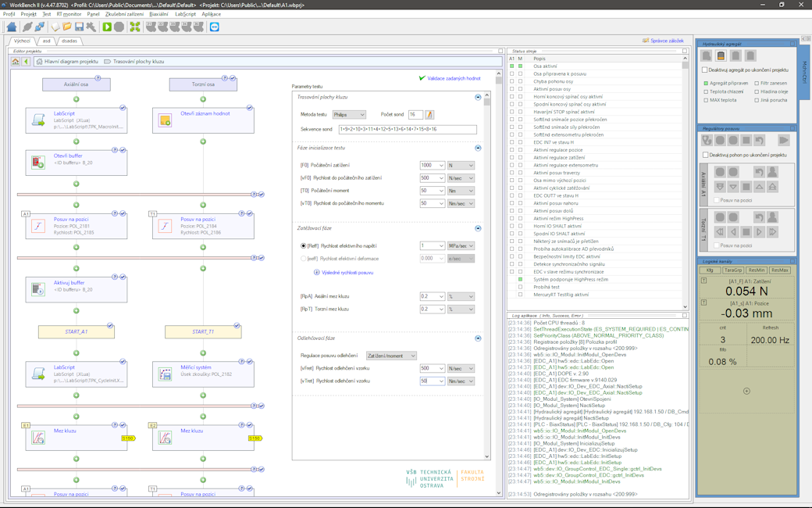
Task: Click the Počet sond value field
Action: pyautogui.click(x=415, y=115)
